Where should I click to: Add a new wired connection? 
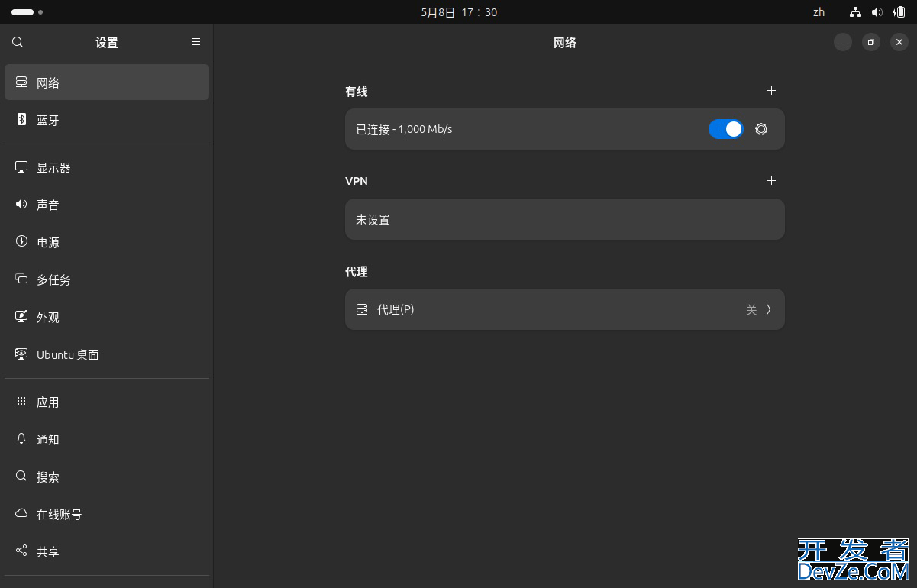click(x=771, y=91)
